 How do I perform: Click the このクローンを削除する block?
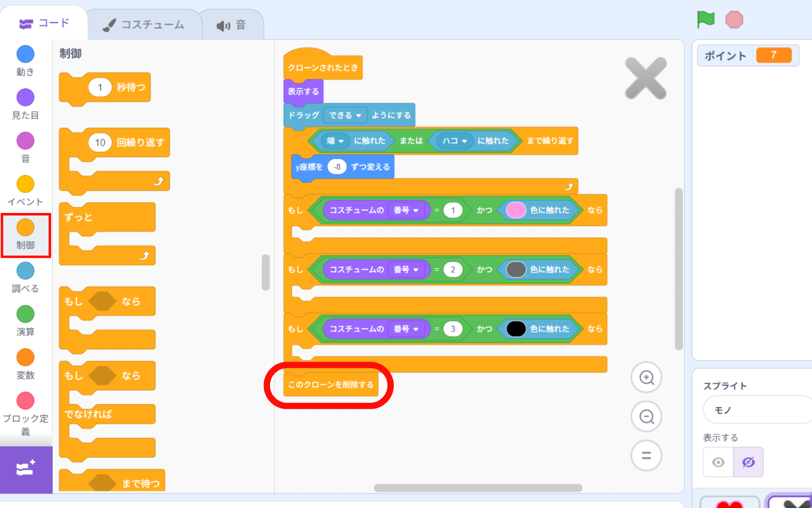pyautogui.click(x=330, y=385)
